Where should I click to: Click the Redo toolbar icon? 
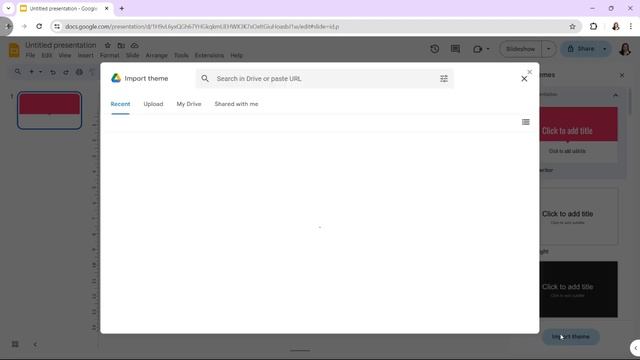66,72
